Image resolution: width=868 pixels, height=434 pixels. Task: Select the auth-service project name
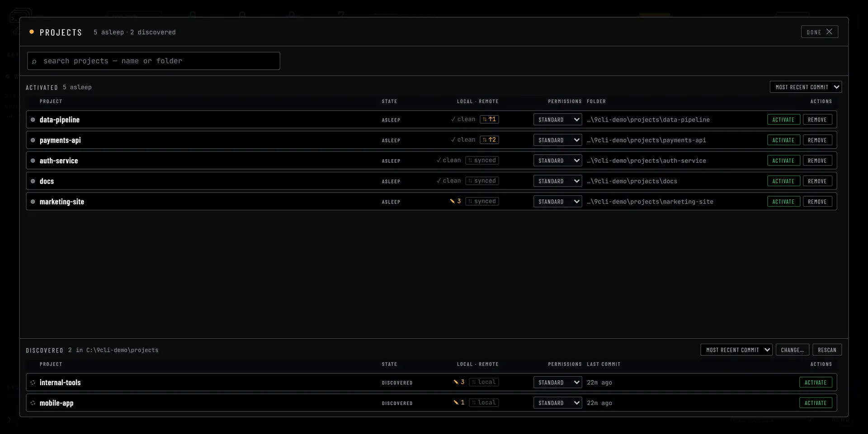click(59, 160)
